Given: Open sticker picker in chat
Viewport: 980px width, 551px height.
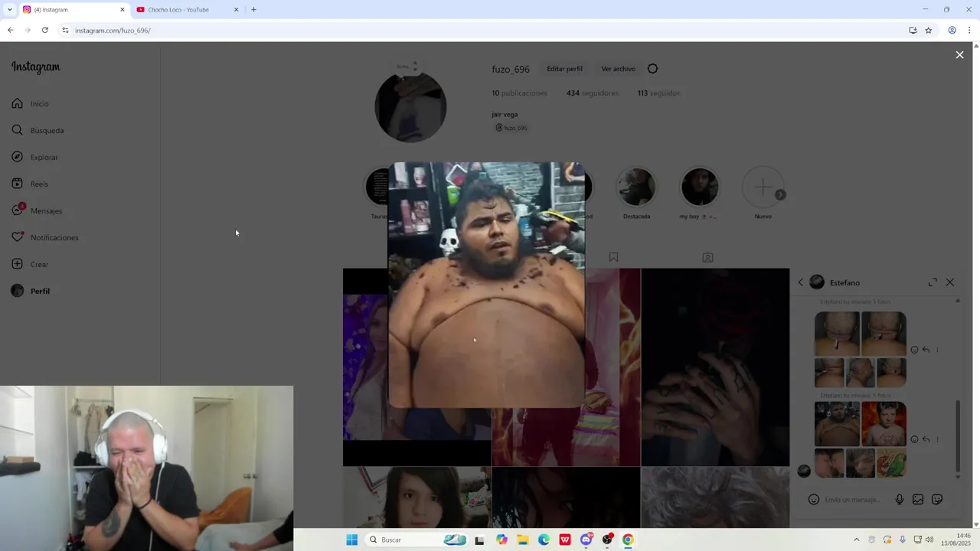Looking at the screenshot, I should (x=937, y=500).
